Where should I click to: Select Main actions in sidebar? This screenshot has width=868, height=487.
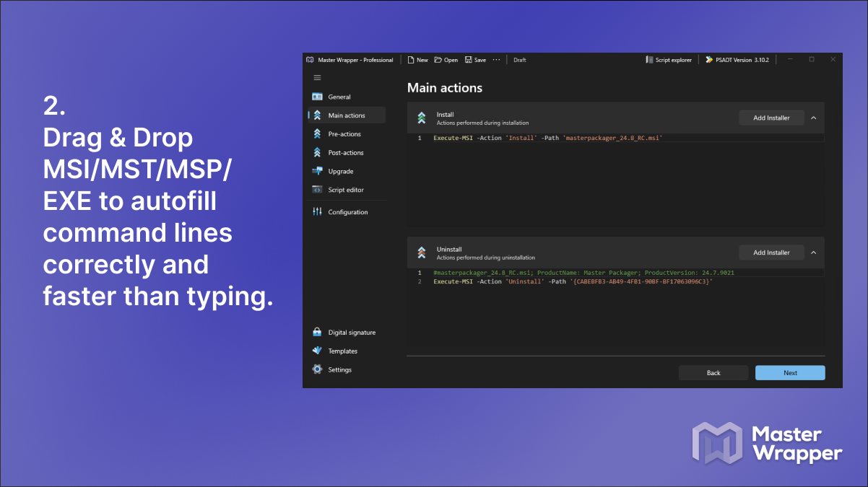347,115
